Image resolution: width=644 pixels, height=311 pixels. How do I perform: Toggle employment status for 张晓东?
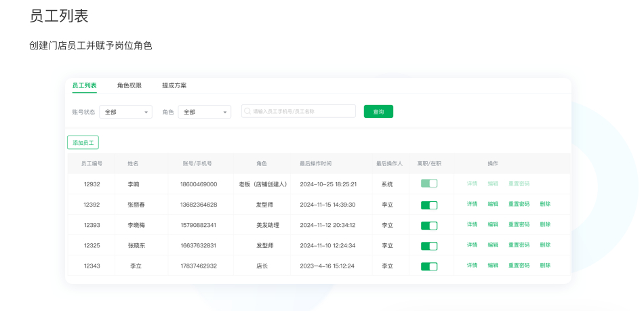pyautogui.click(x=429, y=245)
